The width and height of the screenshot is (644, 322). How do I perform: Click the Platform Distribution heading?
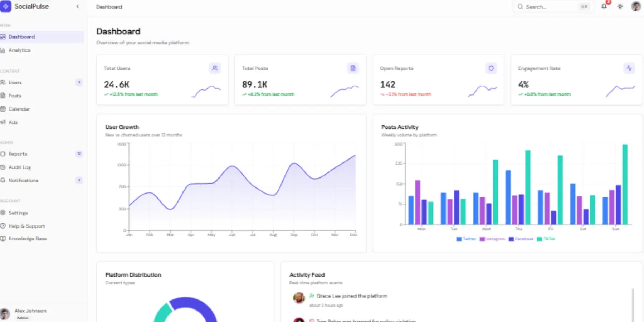pos(133,275)
